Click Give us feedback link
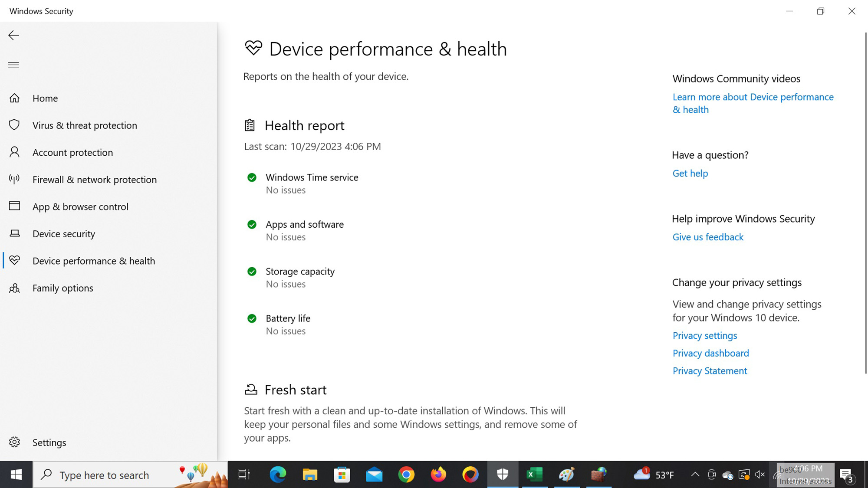 (x=708, y=237)
